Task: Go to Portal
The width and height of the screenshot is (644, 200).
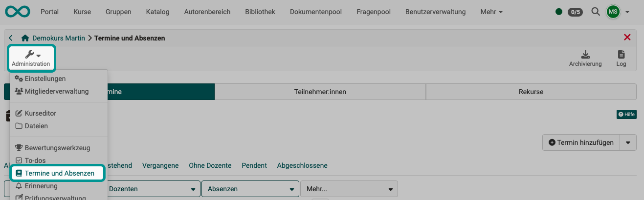Action: tap(49, 12)
